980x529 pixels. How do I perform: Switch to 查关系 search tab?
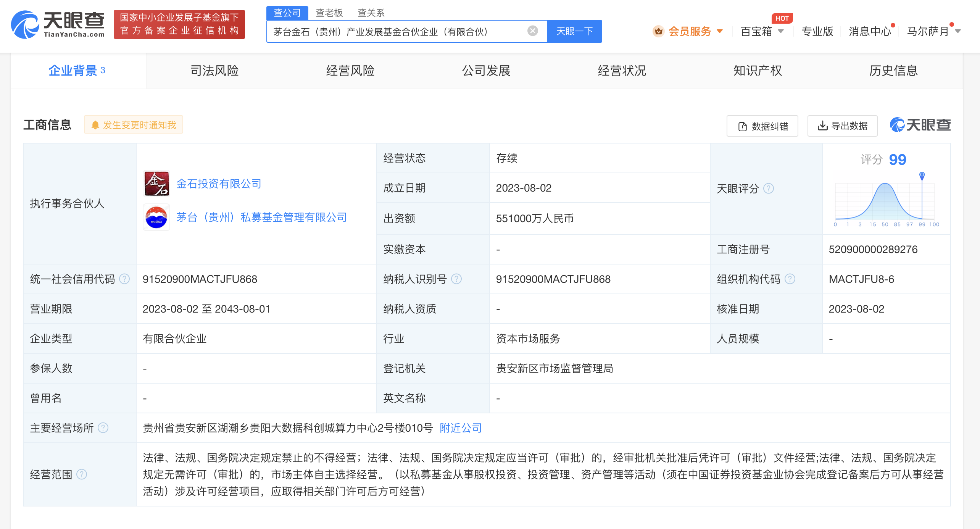[371, 13]
